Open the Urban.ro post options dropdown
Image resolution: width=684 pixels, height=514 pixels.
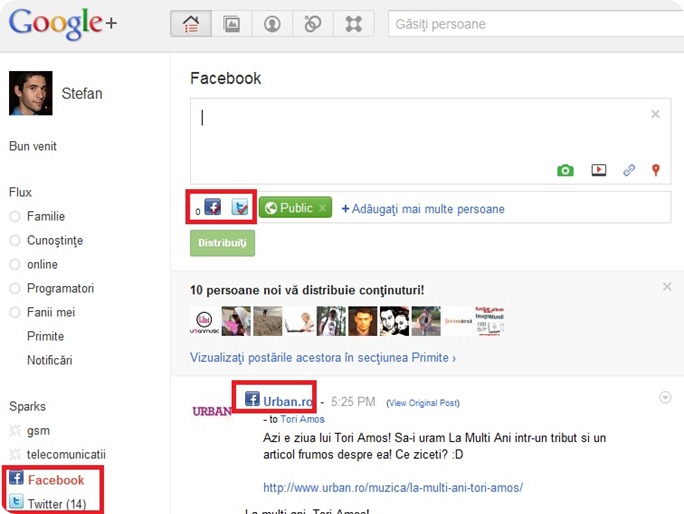665,397
